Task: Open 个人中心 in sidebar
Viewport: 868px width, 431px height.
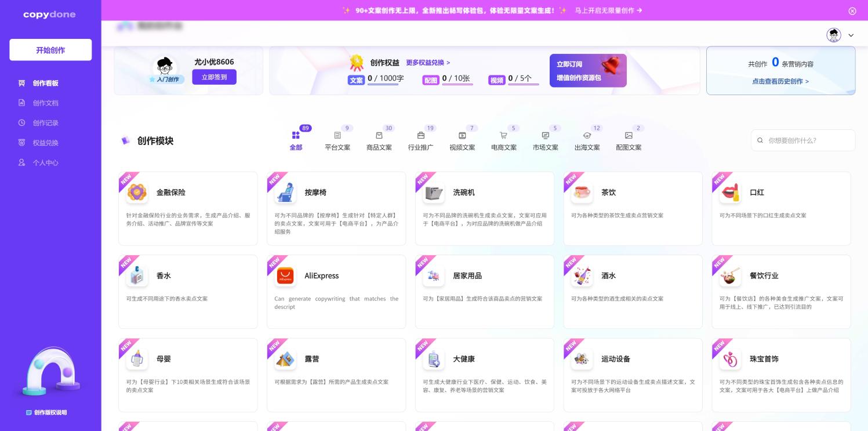Action: point(38,162)
